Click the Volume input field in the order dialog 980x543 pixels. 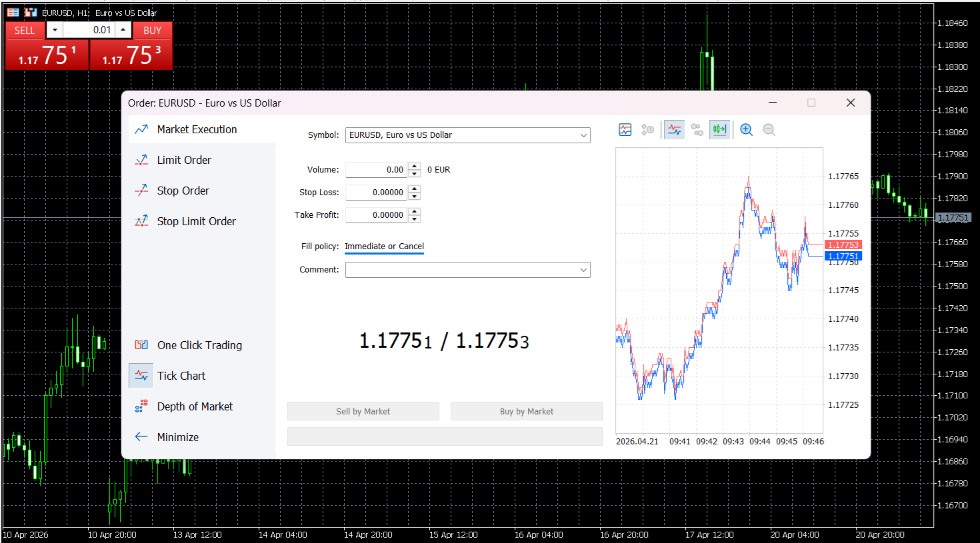(376, 170)
